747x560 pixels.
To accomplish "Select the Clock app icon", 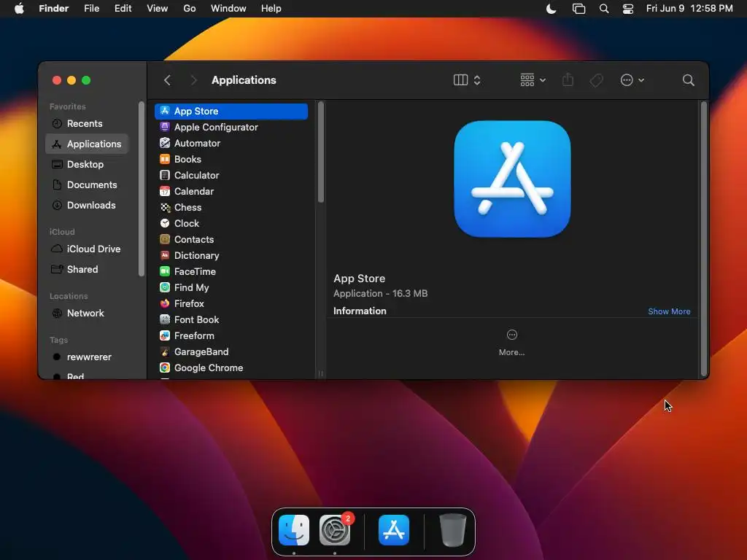I will pyautogui.click(x=165, y=223).
